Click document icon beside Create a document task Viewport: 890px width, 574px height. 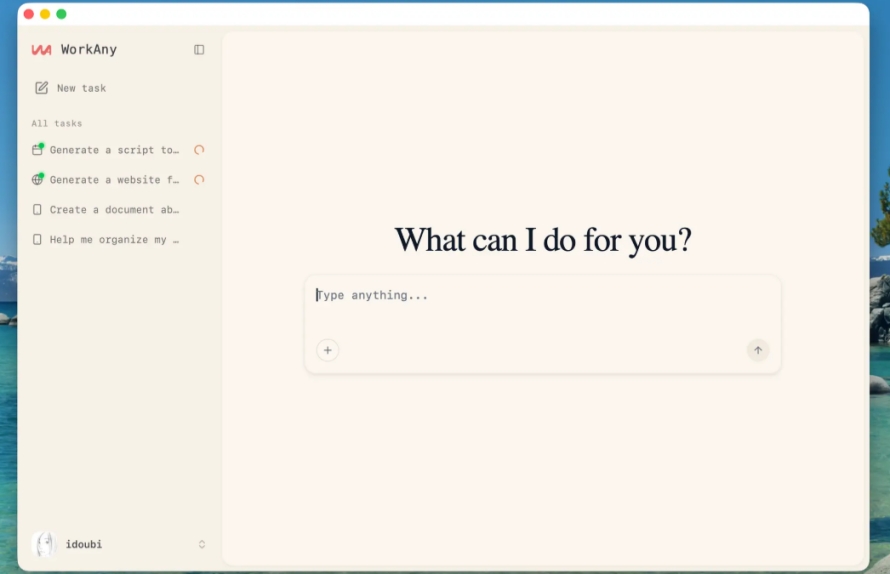coord(37,210)
